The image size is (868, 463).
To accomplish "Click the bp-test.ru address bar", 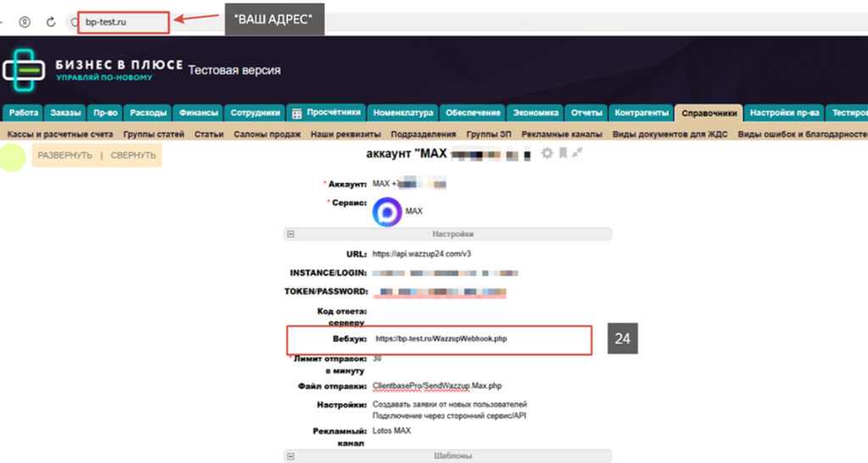I will pyautogui.click(x=123, y=22).
